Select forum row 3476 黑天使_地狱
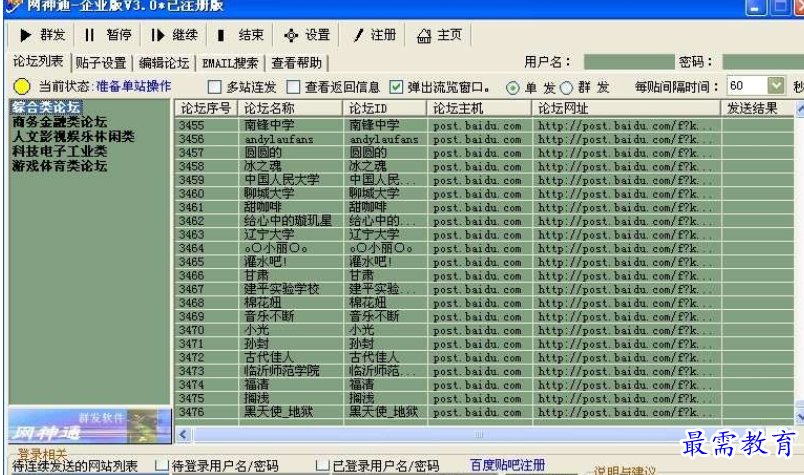 pos(484,412)
